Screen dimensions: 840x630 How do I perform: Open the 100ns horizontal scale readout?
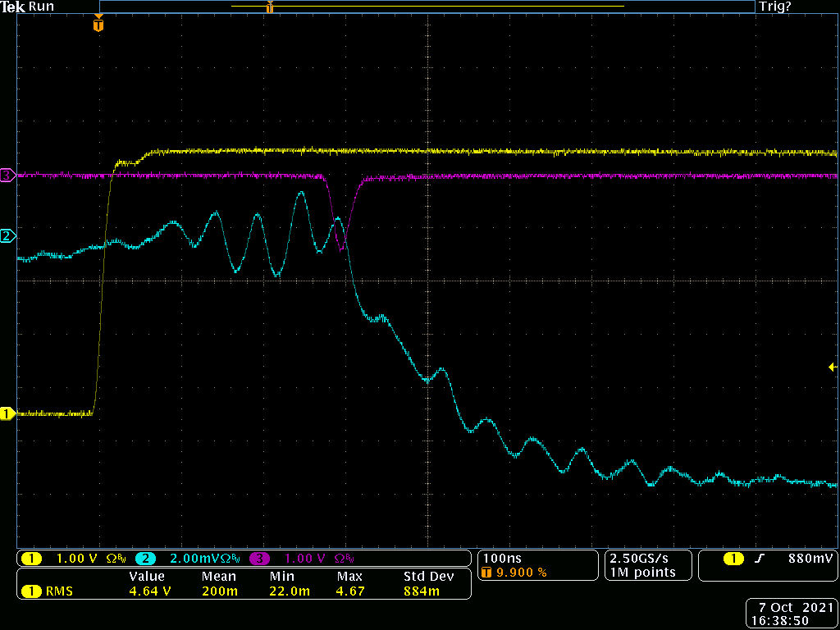502,559
